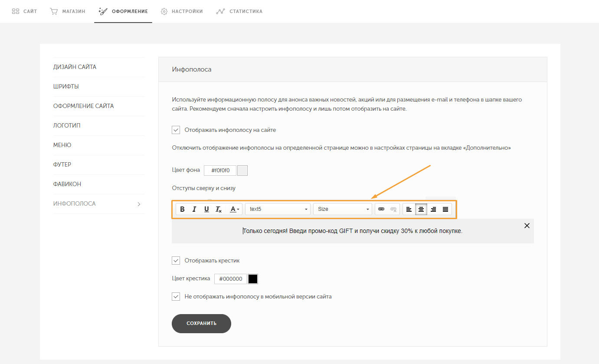
Task: Uncheck 'Отображать инфополосу на сайте'
Action: click(x=176, y=130)
